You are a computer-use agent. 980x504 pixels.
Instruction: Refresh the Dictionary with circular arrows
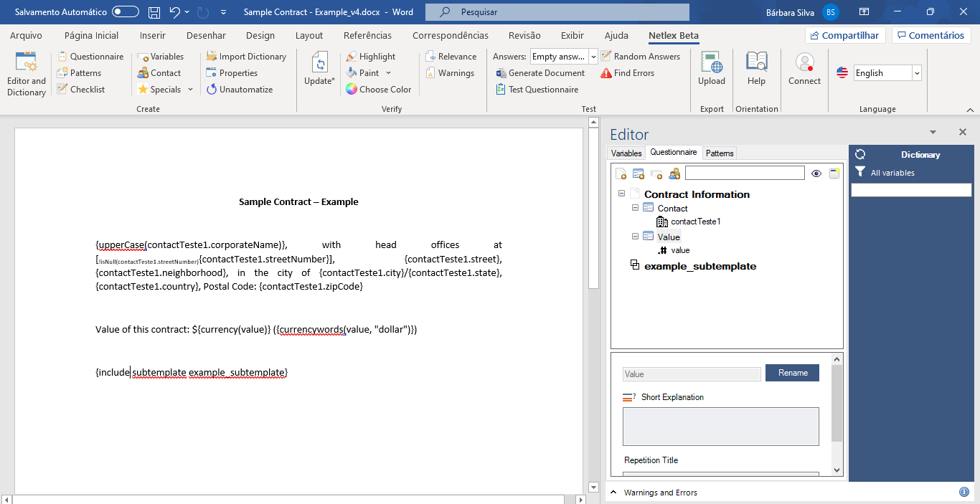coord(860,154)
